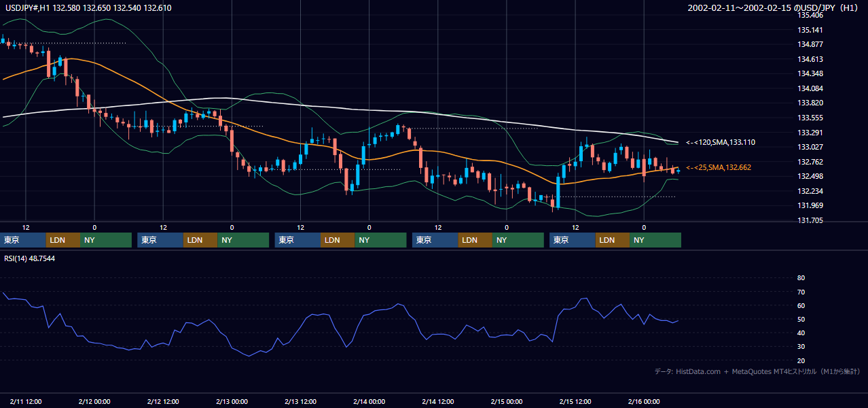
Task: Select the leftmost LDN session box
Action: tap(63, 240)
